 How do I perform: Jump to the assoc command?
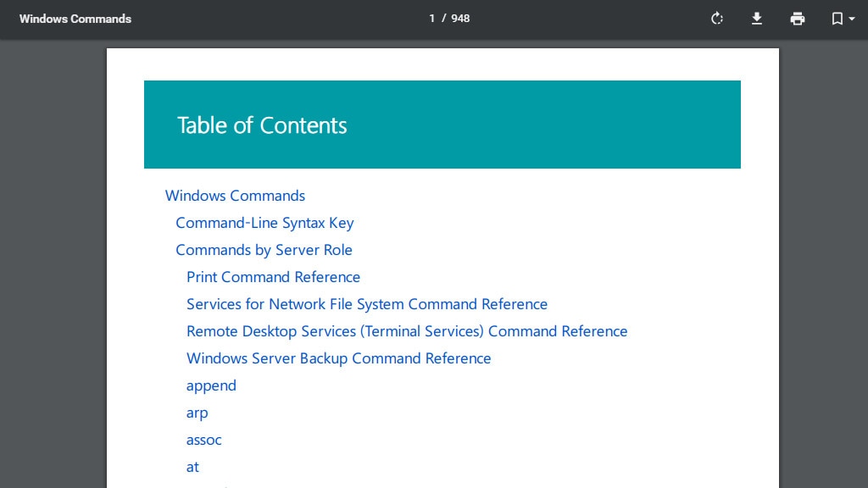click(x=203, y=440)
